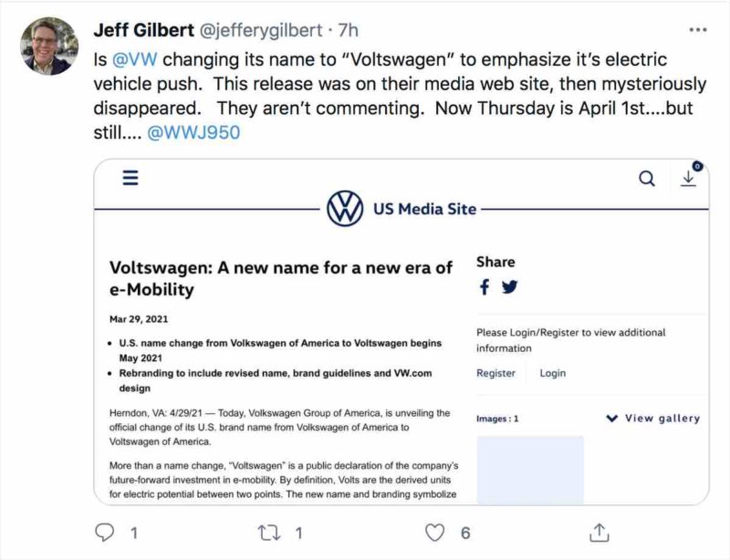Share the article via Facebook icon
Viewport: 730px width, 560px height.
click(485, 287)
